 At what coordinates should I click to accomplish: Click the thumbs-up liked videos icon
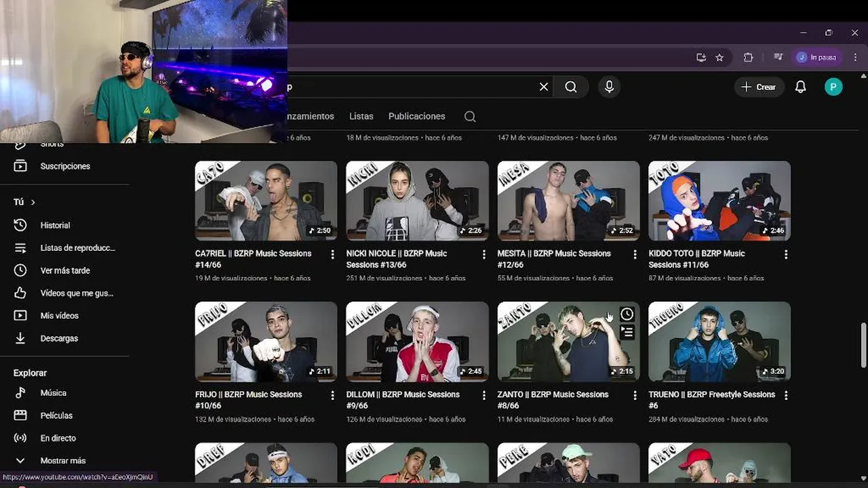20,293
